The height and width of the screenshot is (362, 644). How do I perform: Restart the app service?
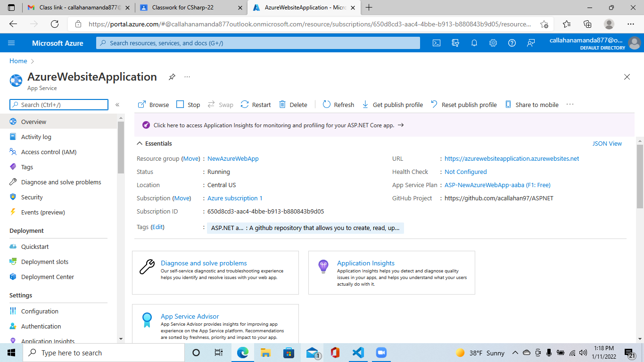[x=256, y=105]
